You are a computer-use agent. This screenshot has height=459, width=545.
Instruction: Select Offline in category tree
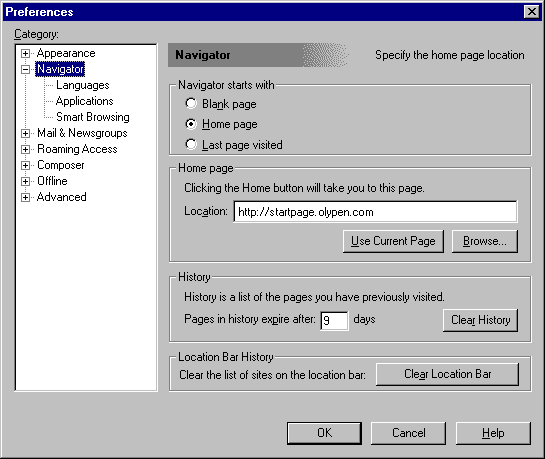point(52,181)
